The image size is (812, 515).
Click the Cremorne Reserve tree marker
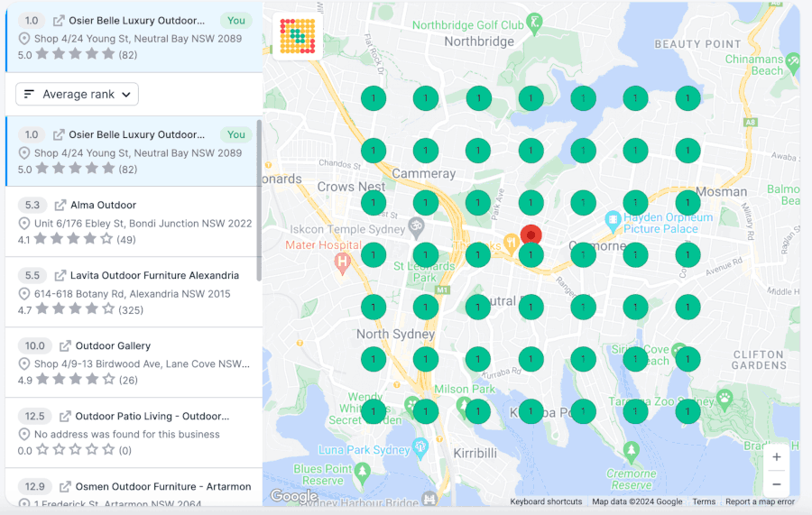coord(631,452)
